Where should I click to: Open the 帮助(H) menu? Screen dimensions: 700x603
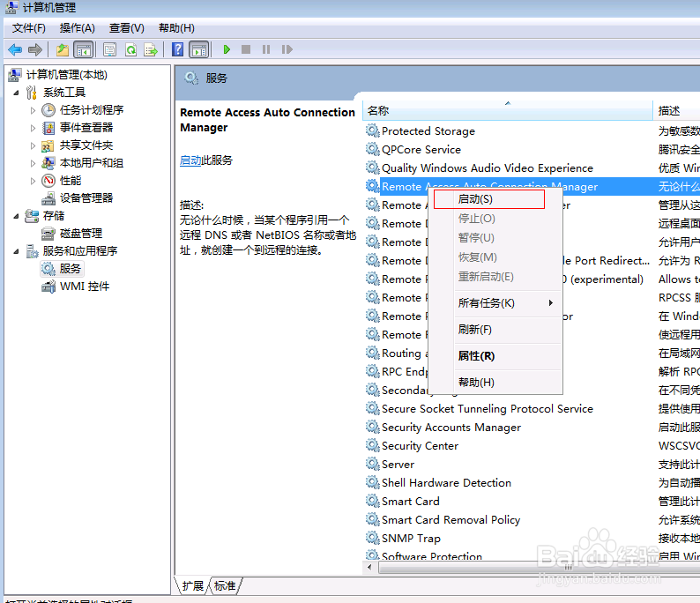click(x=176, y=28)
